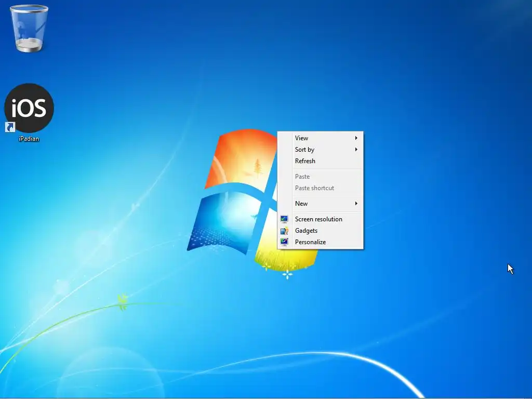The height and width of the screenshot is (399, 532).
Task: Choose Screen resolution in context menu
Action: (320, 219)
